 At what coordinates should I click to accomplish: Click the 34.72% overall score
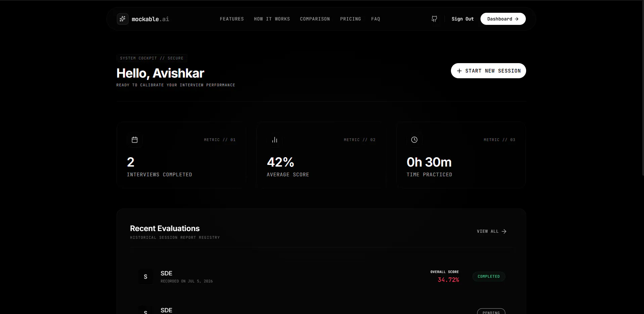pos(448,280)
